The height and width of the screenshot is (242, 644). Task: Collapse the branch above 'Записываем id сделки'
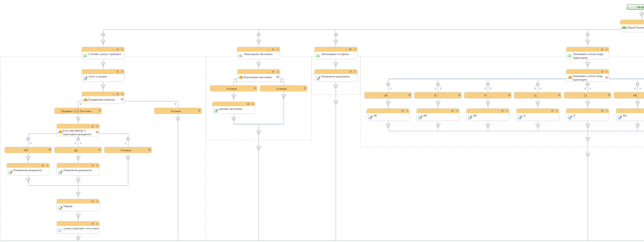click(336, 35)
